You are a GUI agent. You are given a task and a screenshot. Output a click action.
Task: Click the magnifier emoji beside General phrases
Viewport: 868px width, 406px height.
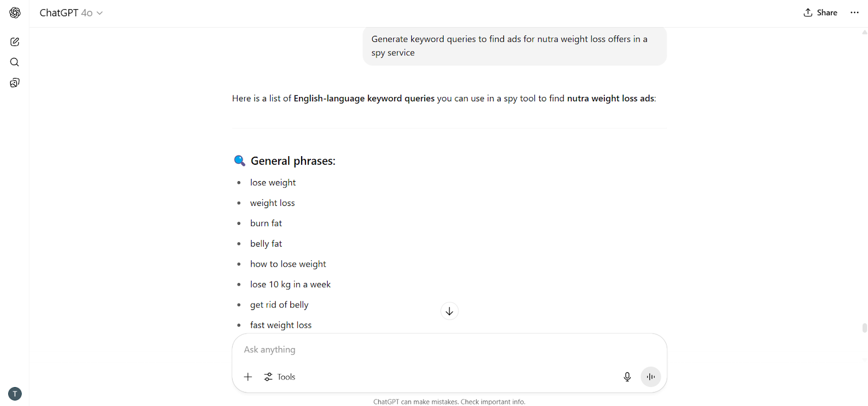click(239, 160)
